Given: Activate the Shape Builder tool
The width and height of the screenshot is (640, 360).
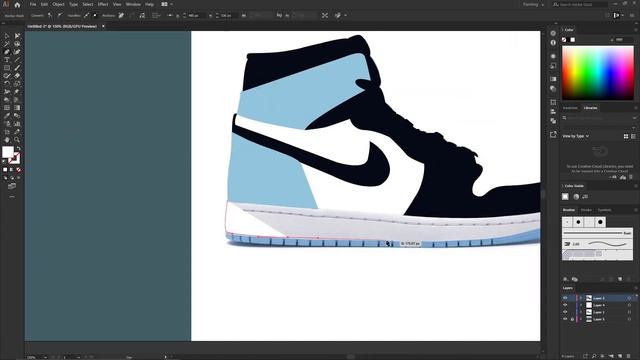Looking at the screenshot, I should point(7,100).
